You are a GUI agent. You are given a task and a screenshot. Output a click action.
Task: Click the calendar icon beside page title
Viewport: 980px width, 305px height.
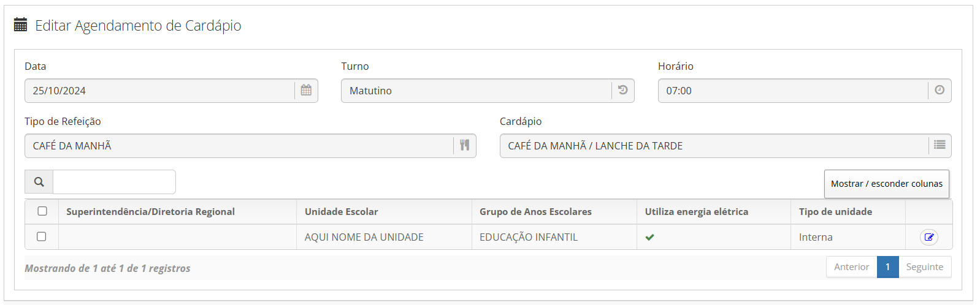(x=20, y=25)
